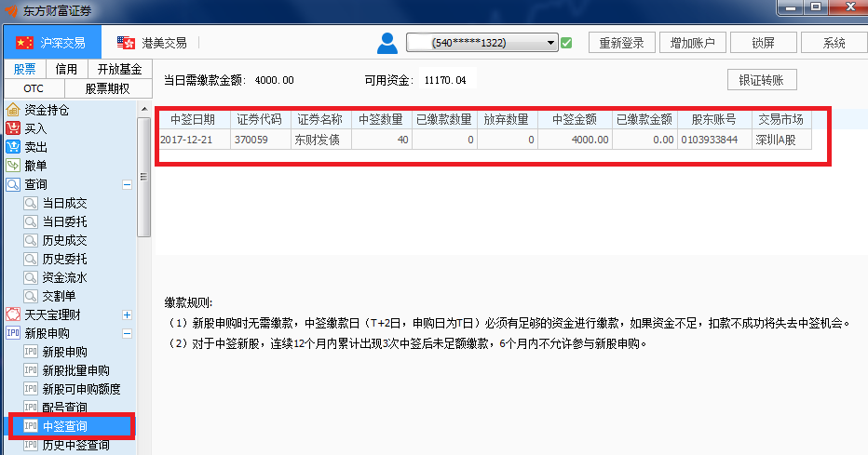868x455 pixels.
Task: Click the sidebar scrollbar up arrow
Action: click(144, 109)
